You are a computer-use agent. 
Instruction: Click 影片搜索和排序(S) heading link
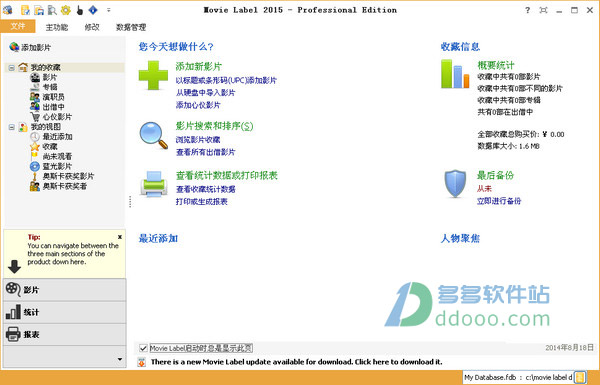[214, 126]
